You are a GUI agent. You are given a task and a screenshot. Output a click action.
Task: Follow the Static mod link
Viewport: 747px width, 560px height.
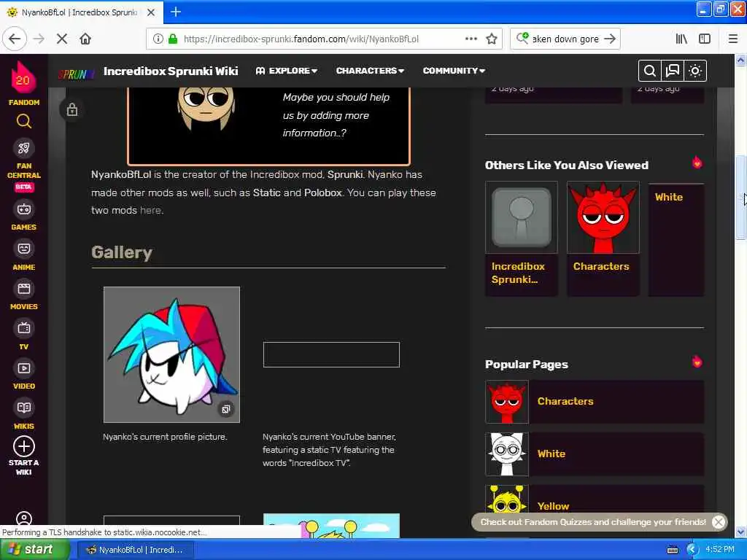267,192
